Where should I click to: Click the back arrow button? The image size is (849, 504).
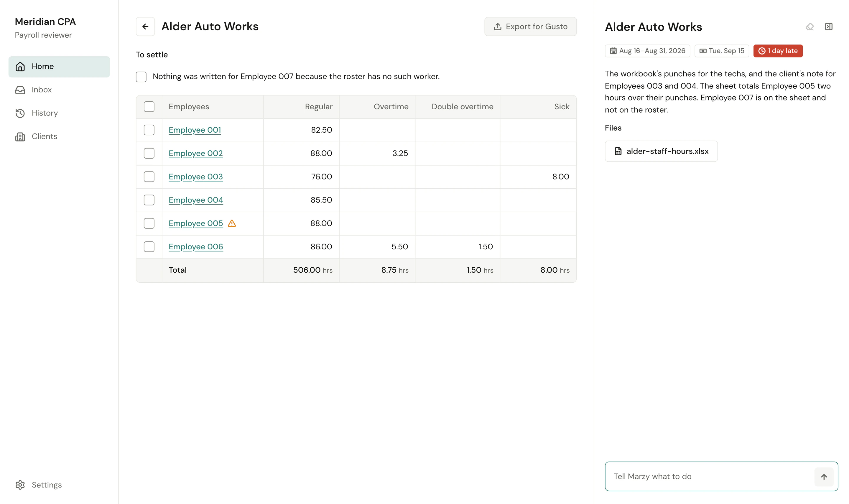pyautogui.click(x=145, y=27)
